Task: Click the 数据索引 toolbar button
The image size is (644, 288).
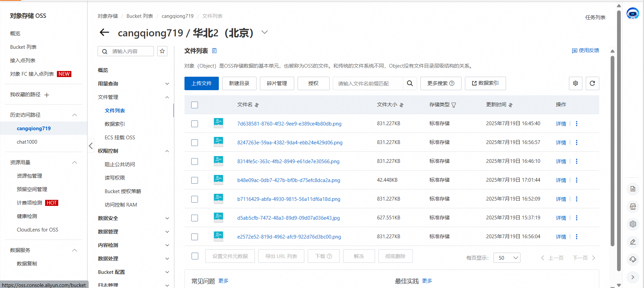Action: tap(485, 83)
